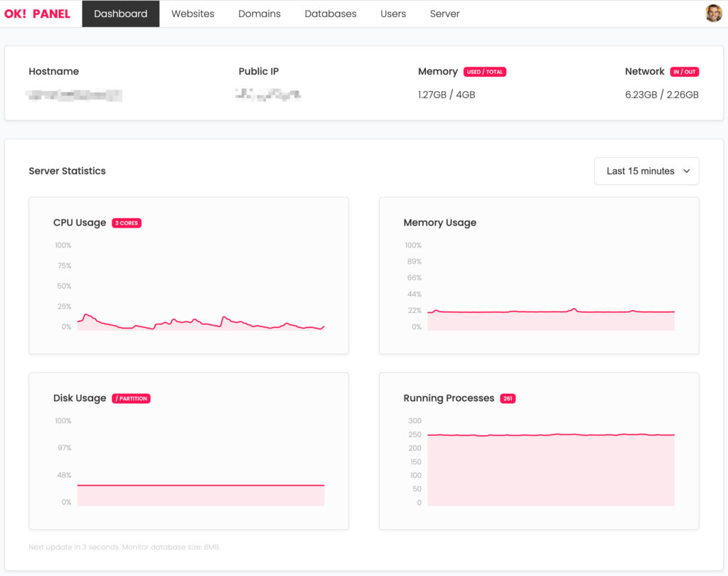728x576 pixels.
Task: Click the USED / TOTAL memory badge
Action: [485, 72]
